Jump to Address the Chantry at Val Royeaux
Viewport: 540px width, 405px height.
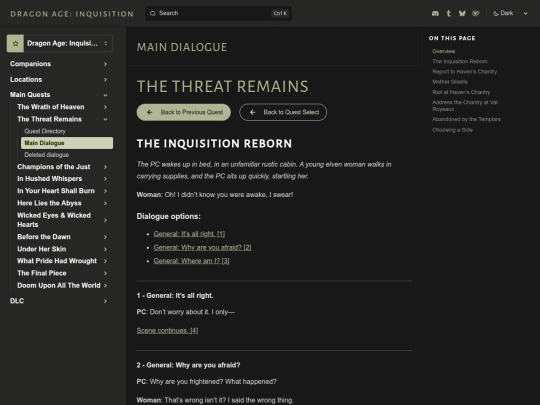465,106
